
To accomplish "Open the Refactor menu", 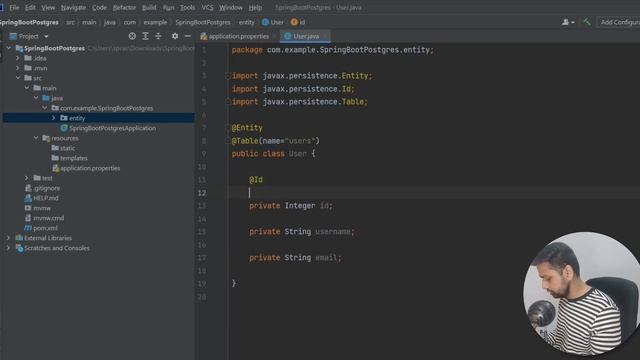I will [x=124, y=7].
